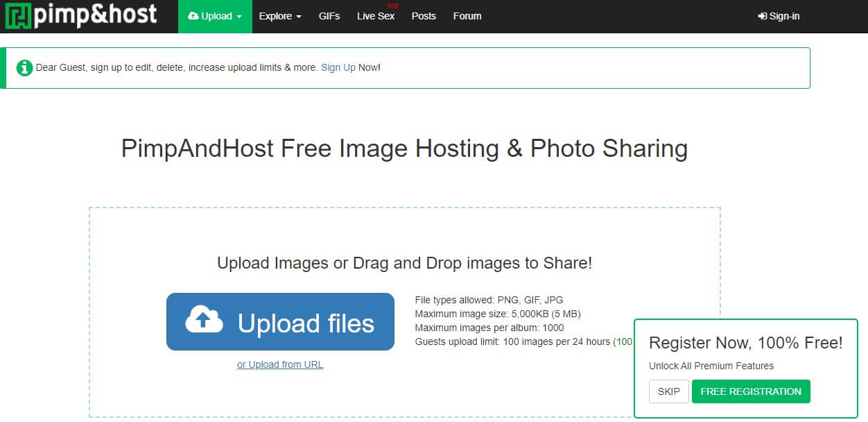This screenshot has height=422, width=868.
Task: Click the Register Now, 100% Free! heading
Action: [x=745, y=342]
